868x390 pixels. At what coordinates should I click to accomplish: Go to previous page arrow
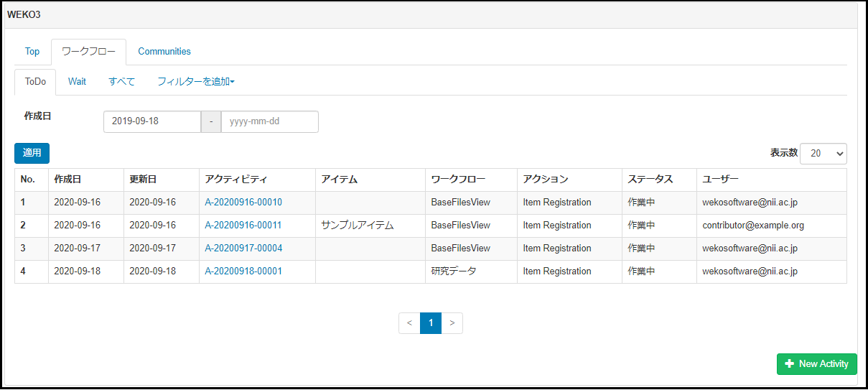tap(409, 323)
